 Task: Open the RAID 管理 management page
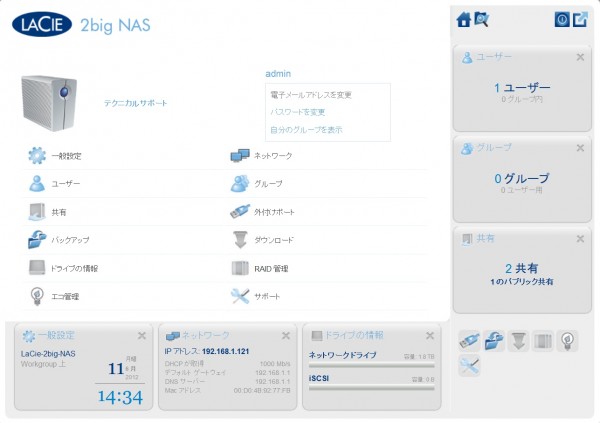click(271, 268)
